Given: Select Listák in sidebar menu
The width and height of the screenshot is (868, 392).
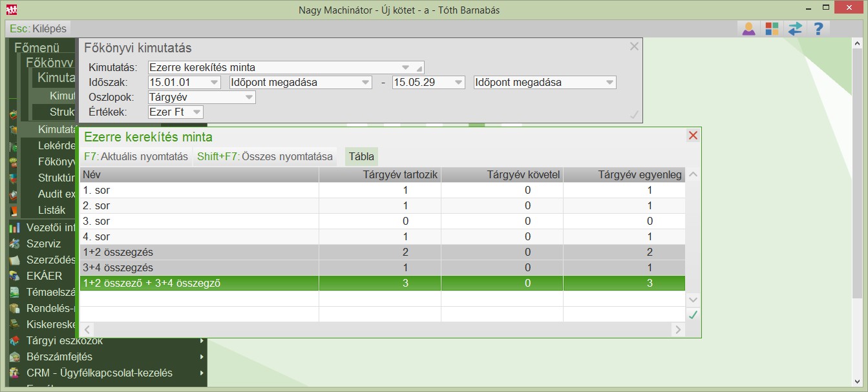Looking at the screenshot, I should pos(52,210).
